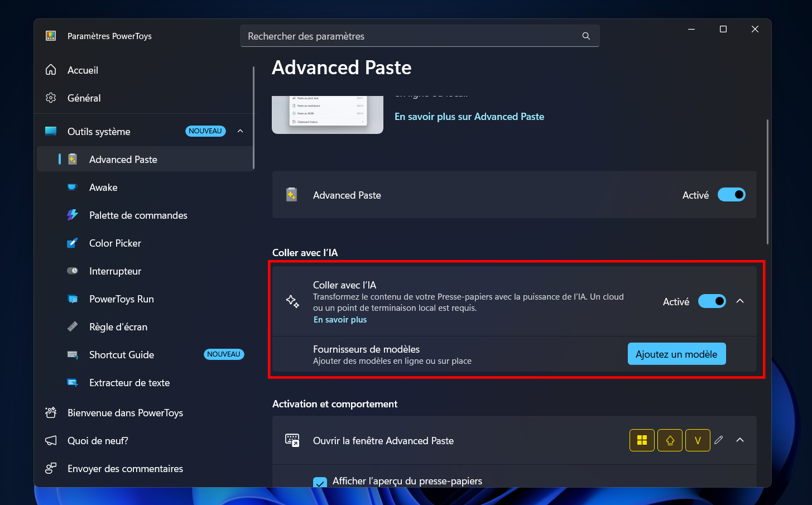Click 'Ajouter des modèles en ligne ou sur place' text
The width and height of the screenshot is (812, 505).
[x=392, y=361]
